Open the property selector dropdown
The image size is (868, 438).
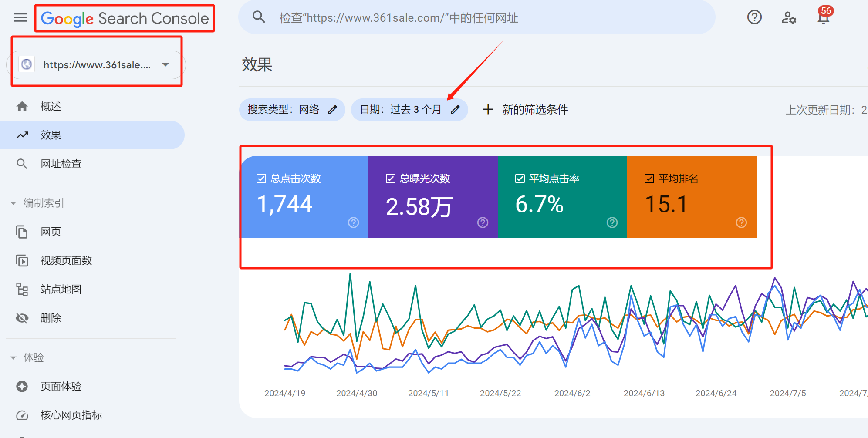[165, 64]
